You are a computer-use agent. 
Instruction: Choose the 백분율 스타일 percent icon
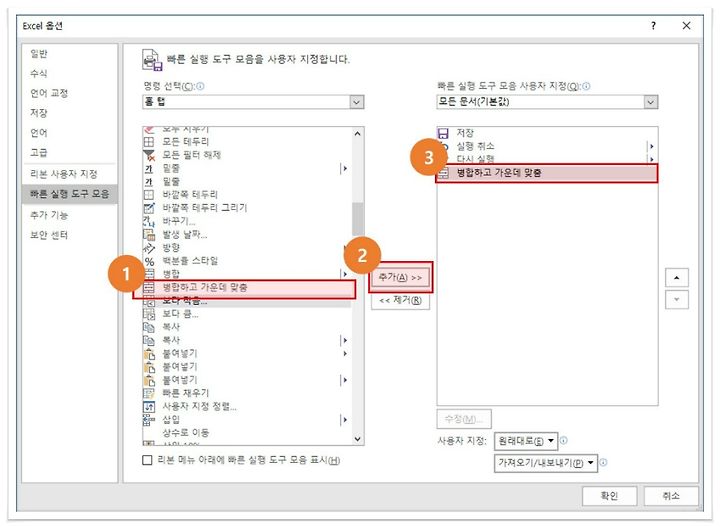pyautogui.click(x=149, y=261)
